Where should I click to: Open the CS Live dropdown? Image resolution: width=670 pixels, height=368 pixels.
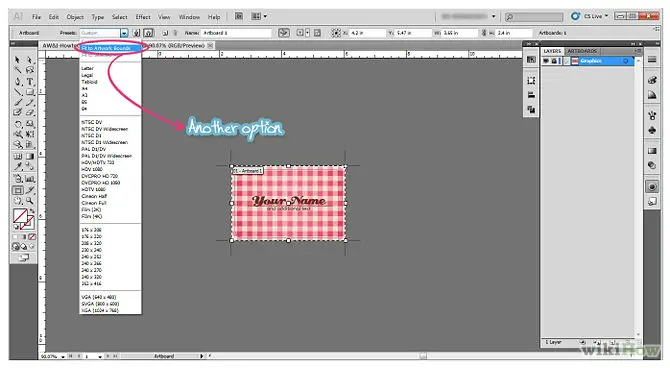click(595, 16)
